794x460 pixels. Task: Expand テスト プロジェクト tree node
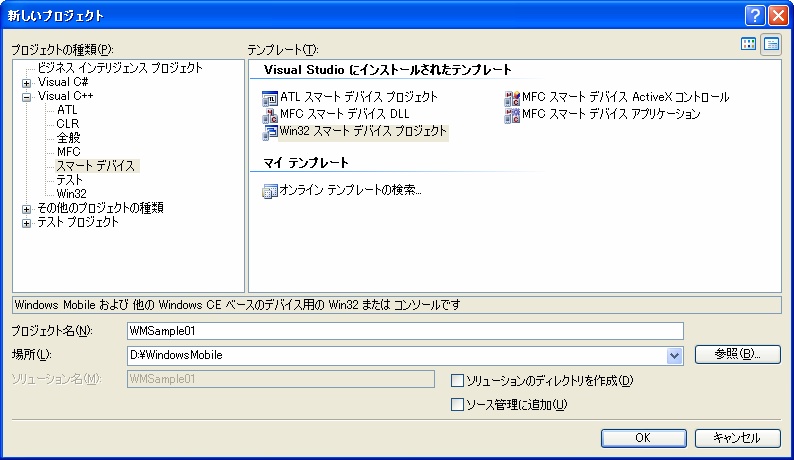coord(26,223)
